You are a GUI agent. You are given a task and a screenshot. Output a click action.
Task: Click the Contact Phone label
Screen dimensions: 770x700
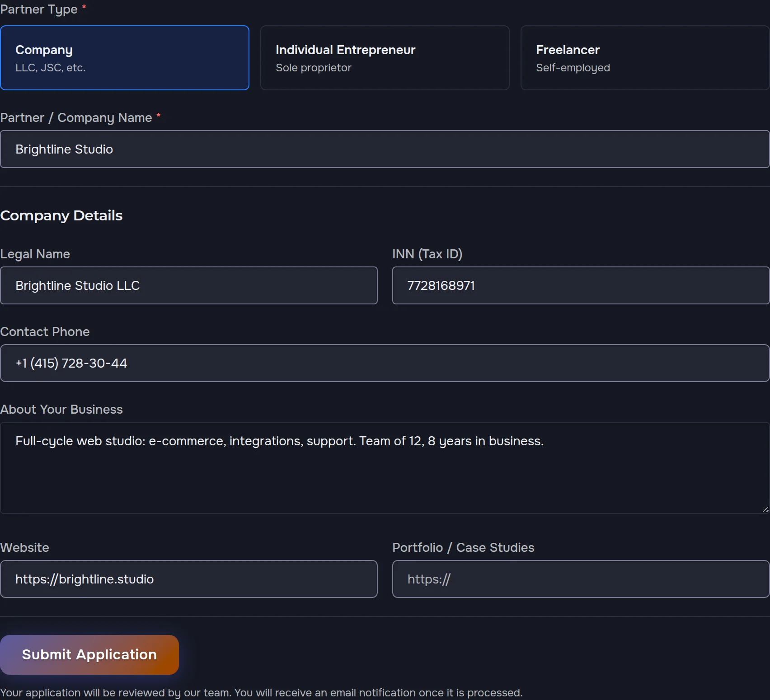pyautogui.click(x=45, y=331)
